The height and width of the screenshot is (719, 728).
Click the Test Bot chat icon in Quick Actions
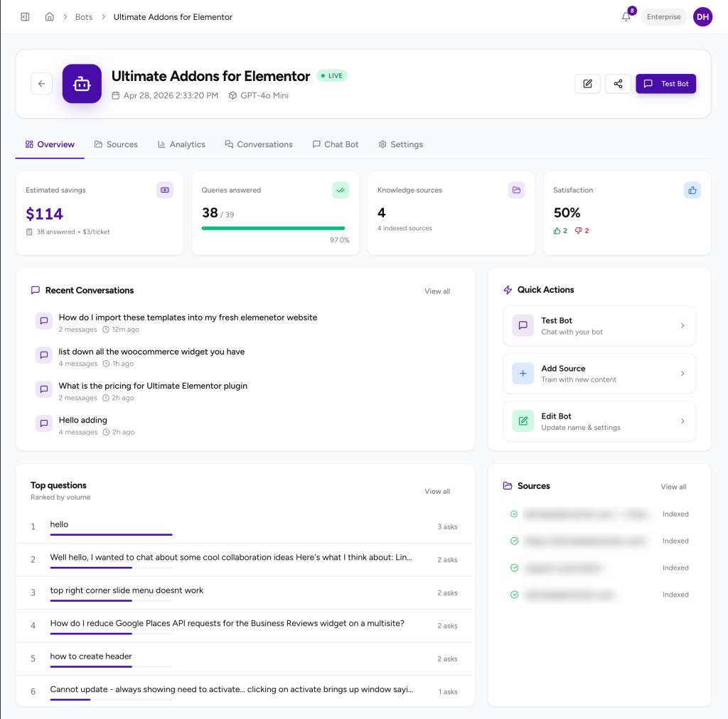click(x=523, y=325)
